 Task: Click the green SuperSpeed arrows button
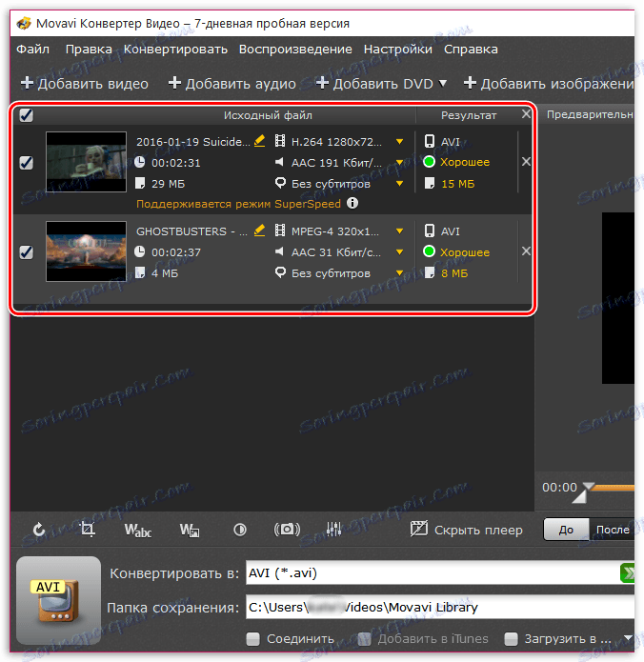click(627, 572)
